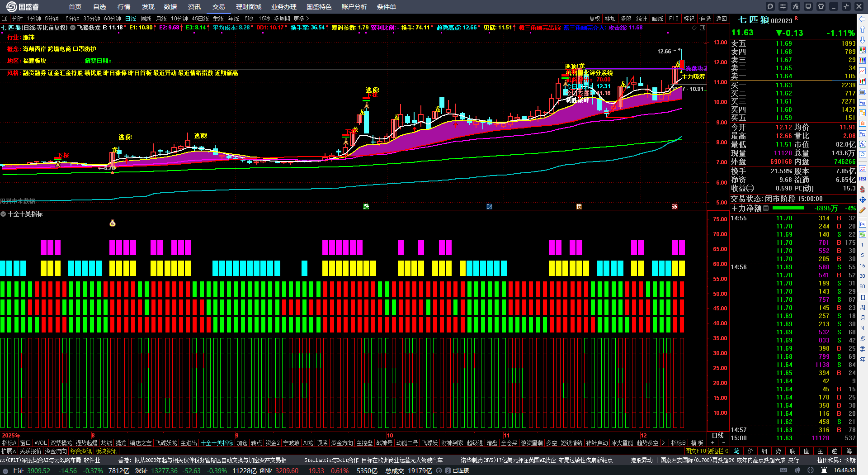
Task: Toggle 侧边栏 sidebar visibility
Action: point(717,451)
